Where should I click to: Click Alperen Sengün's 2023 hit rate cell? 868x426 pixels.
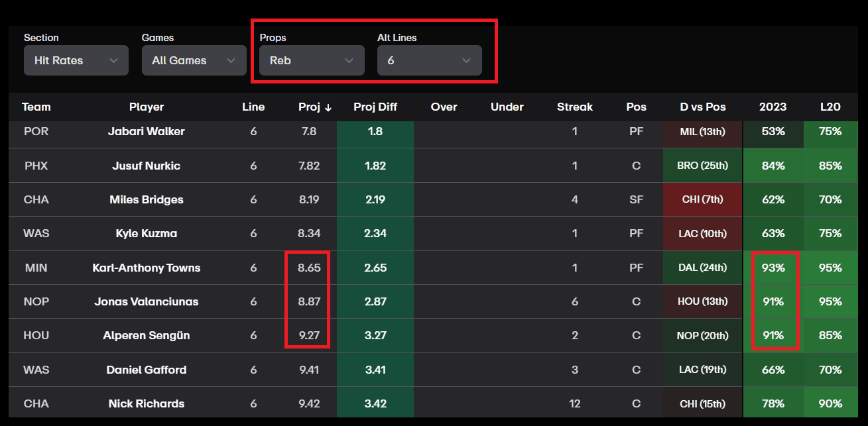coord(773,335)
